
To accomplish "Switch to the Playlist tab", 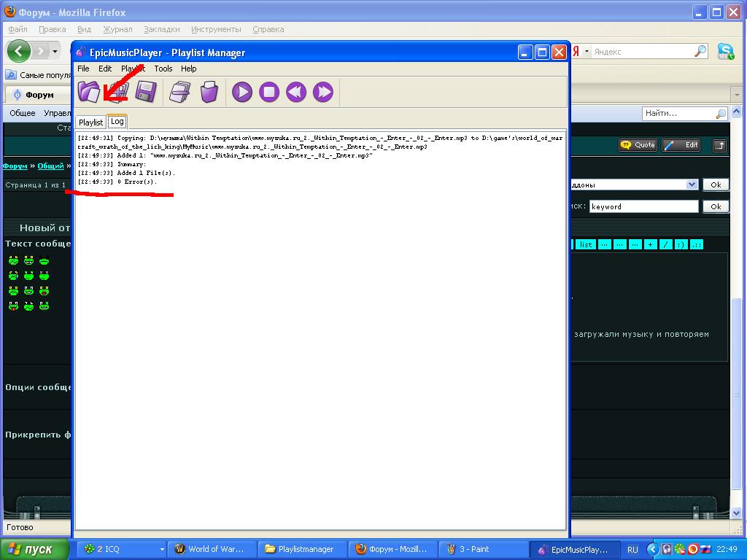I will pyautogui.click(x=91, y=122).
